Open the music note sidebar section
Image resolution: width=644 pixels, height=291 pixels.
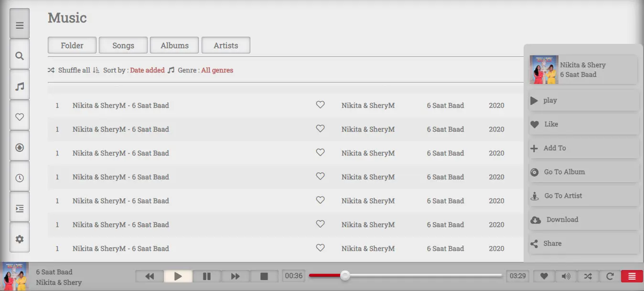pyautogui.click(x=20, y=86)
